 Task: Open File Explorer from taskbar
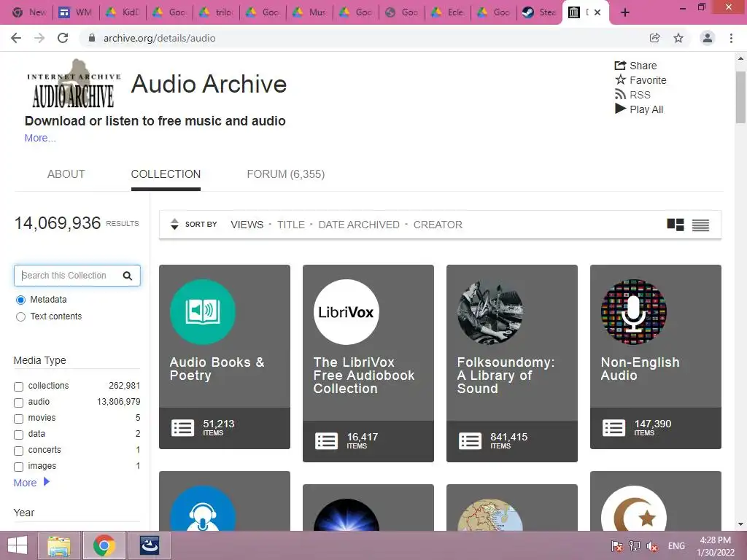(x=59, y=545)
